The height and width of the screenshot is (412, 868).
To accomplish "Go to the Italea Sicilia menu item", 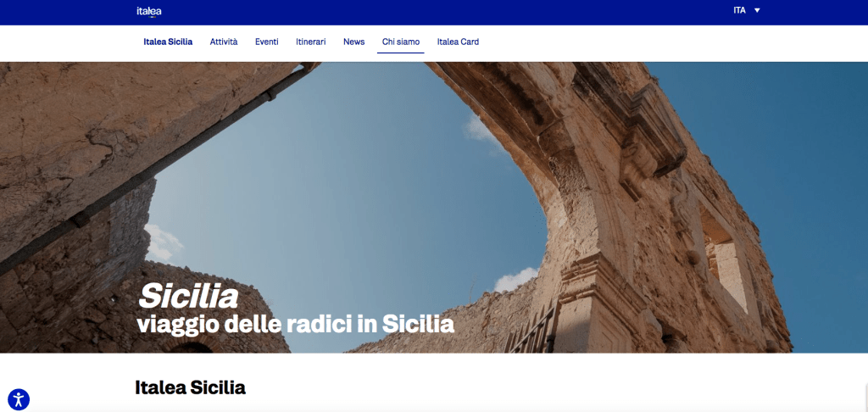I will tap(168, 42).
